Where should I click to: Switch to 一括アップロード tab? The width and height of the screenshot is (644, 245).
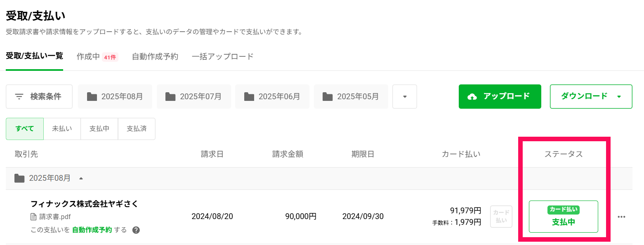pyautogui.click(x=223, y=57)
